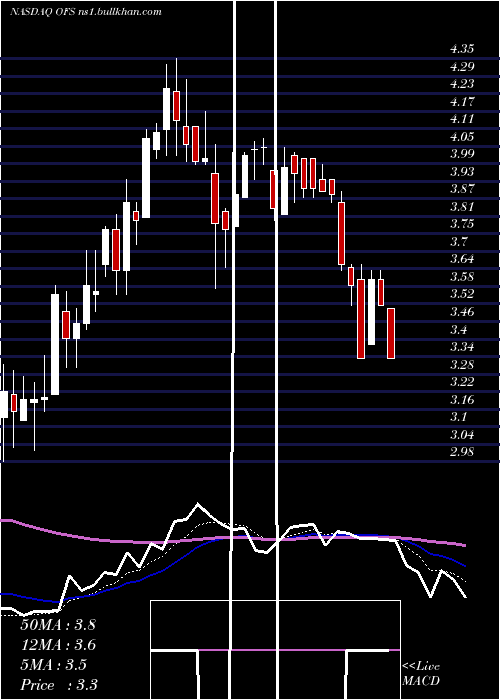This screenshot has width=500, height=700.
Task: Click the 4.23 price axis label
Action: point(462,84)
